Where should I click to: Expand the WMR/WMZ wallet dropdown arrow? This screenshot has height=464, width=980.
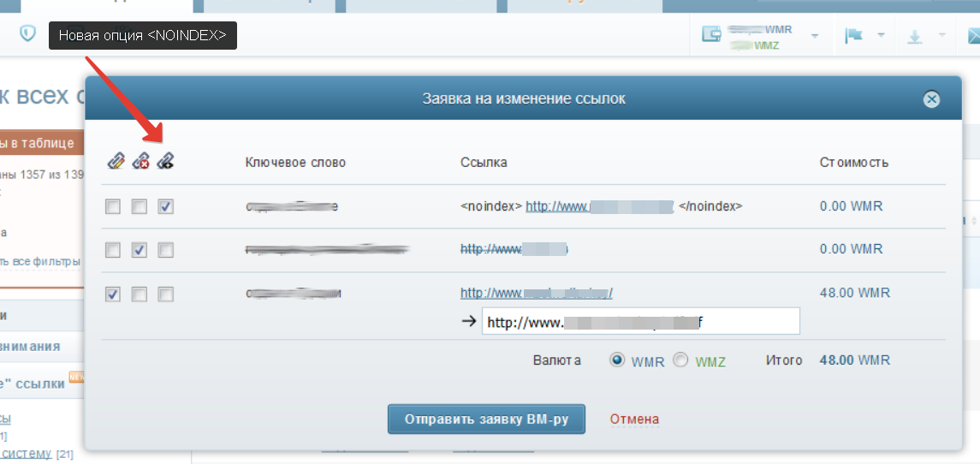[814, 36]
